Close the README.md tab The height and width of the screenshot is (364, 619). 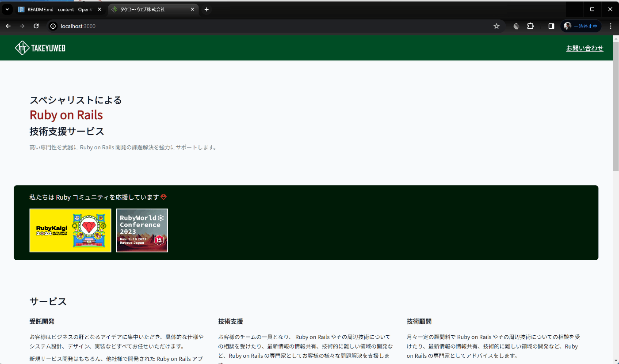click(x=99, y=9)
